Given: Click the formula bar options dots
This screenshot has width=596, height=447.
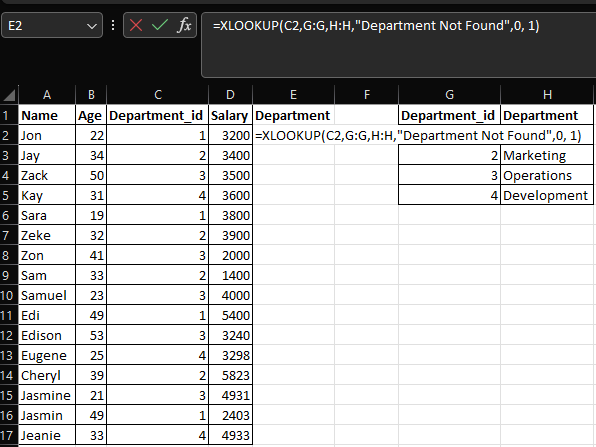Looking at the screenshot, I should (113, 25).
